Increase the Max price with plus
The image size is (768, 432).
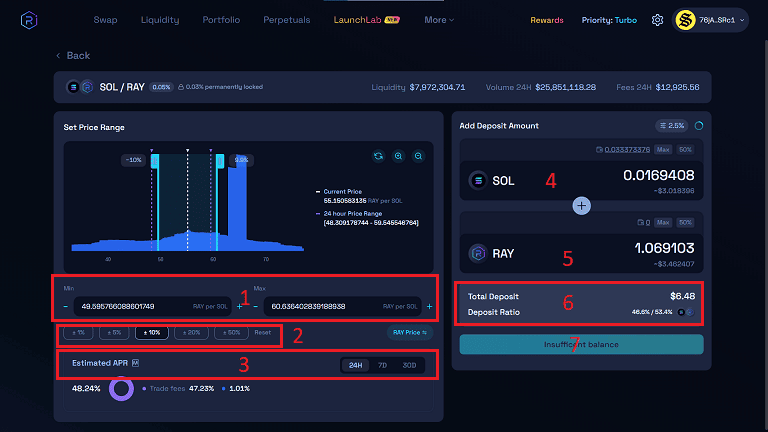[x=429, y=307]
